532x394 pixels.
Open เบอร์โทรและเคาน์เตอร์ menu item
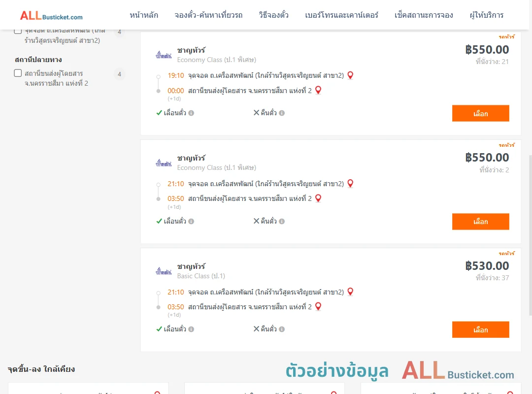341,15
